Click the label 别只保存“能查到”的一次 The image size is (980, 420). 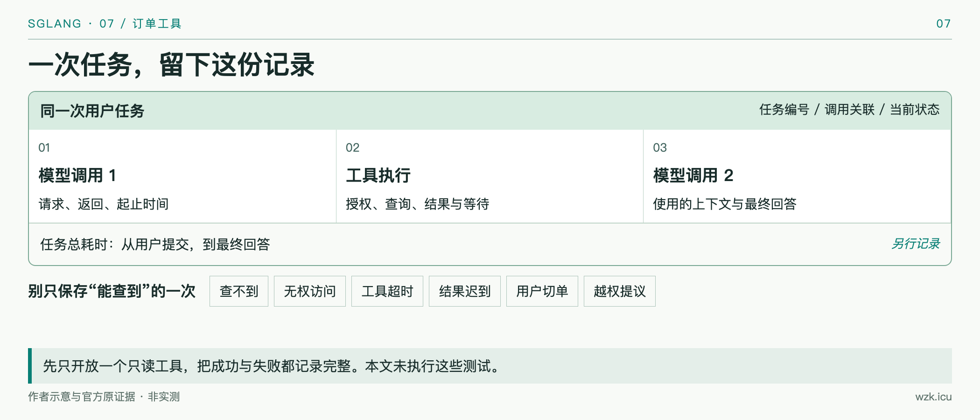click(112, 291)
